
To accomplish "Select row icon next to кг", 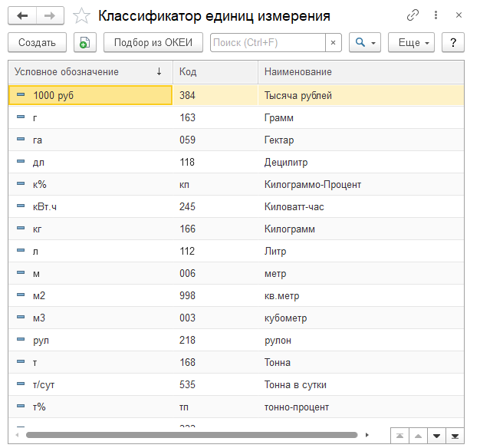I will point(21,228).
